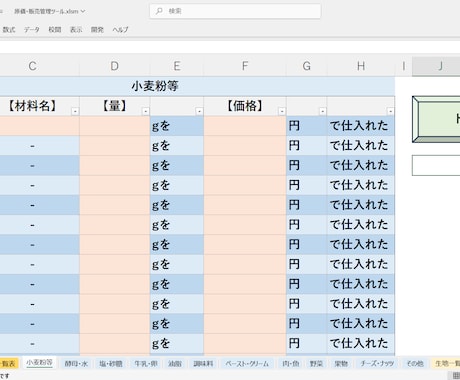Select the 小麦粉等 sheet tab

(39, 363)
